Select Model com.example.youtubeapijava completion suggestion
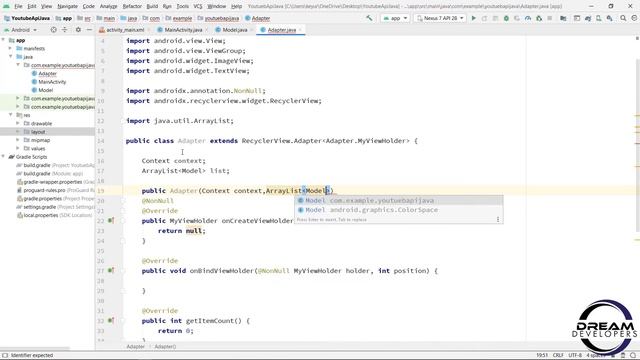 point(398,200)
